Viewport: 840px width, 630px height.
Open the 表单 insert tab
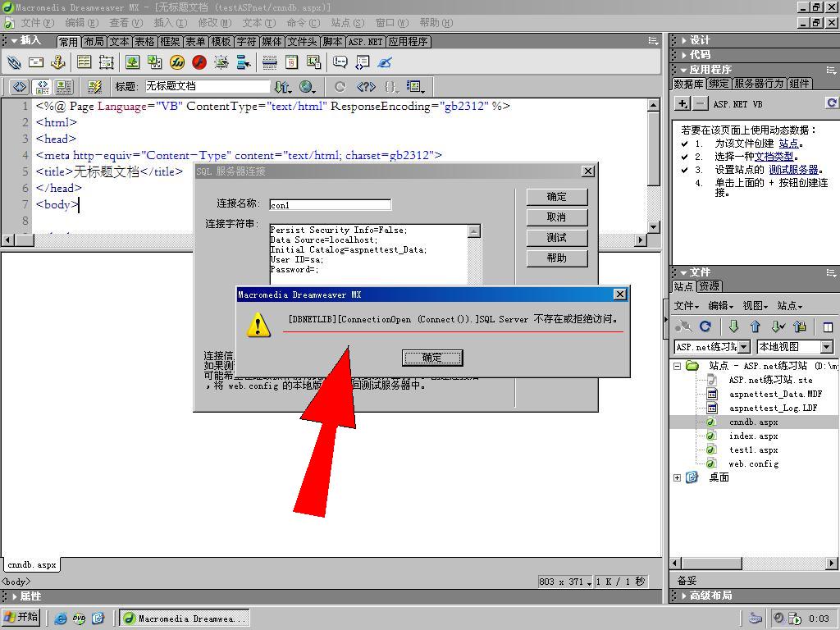(x=195, y=42)
